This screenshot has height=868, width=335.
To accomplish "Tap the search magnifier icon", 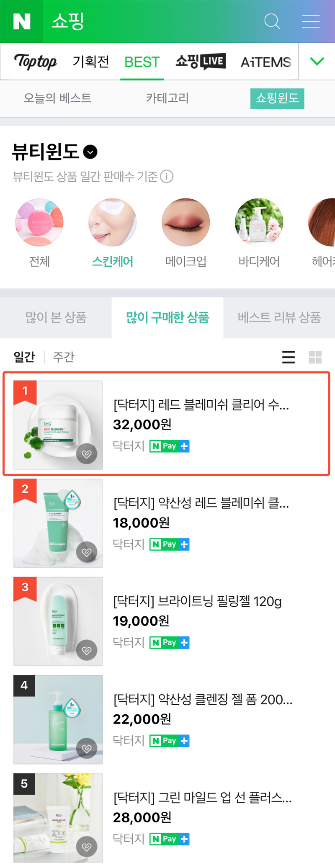I will pos(272,21).
